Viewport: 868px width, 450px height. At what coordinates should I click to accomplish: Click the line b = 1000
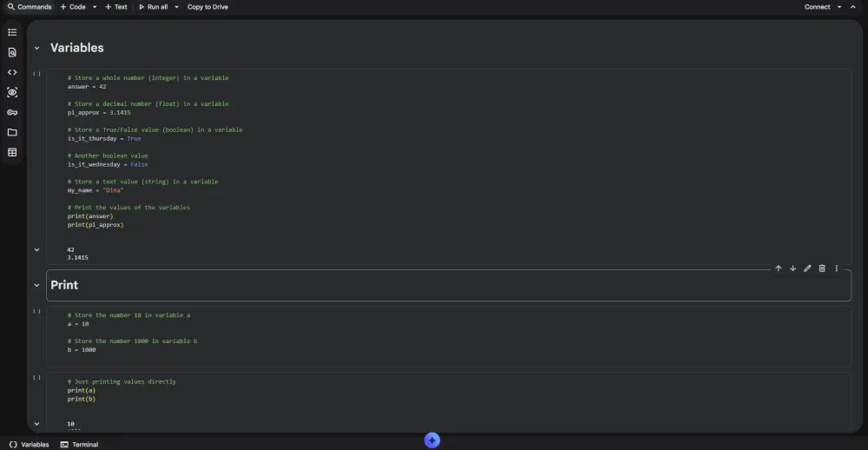pyautogui.click(x=82, y=350)
